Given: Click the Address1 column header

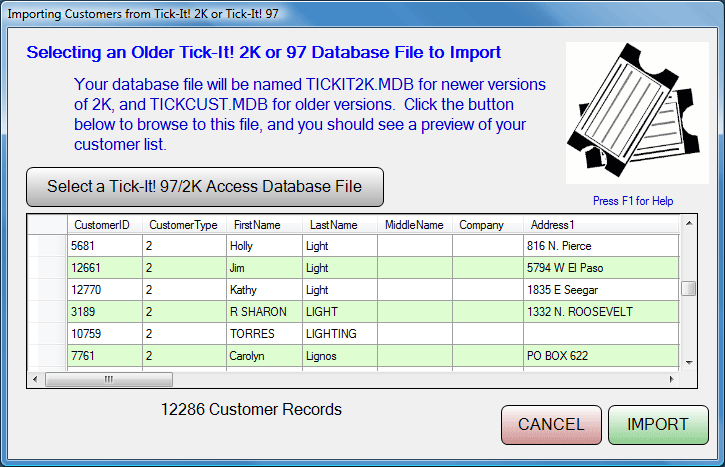Looking at the screenshot, I should [x=601, y=225].
